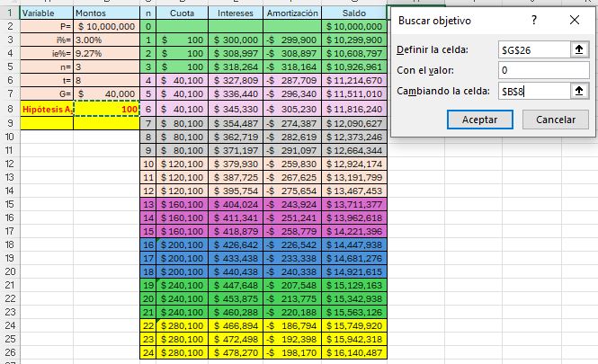Click the Definir la celda input field
Screen dimensions: 598x364
[x=534, y=49]
